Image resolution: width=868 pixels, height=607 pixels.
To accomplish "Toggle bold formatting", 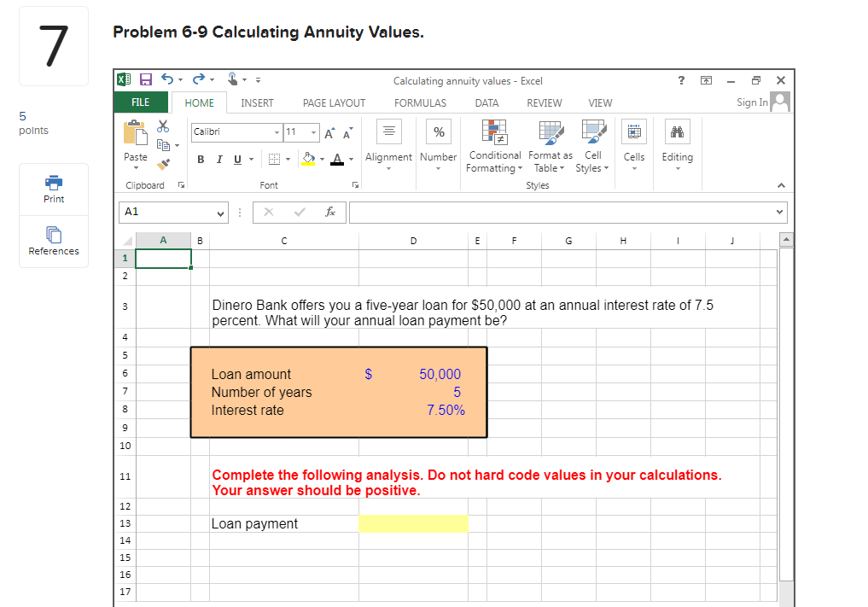I will coord(201,161).
